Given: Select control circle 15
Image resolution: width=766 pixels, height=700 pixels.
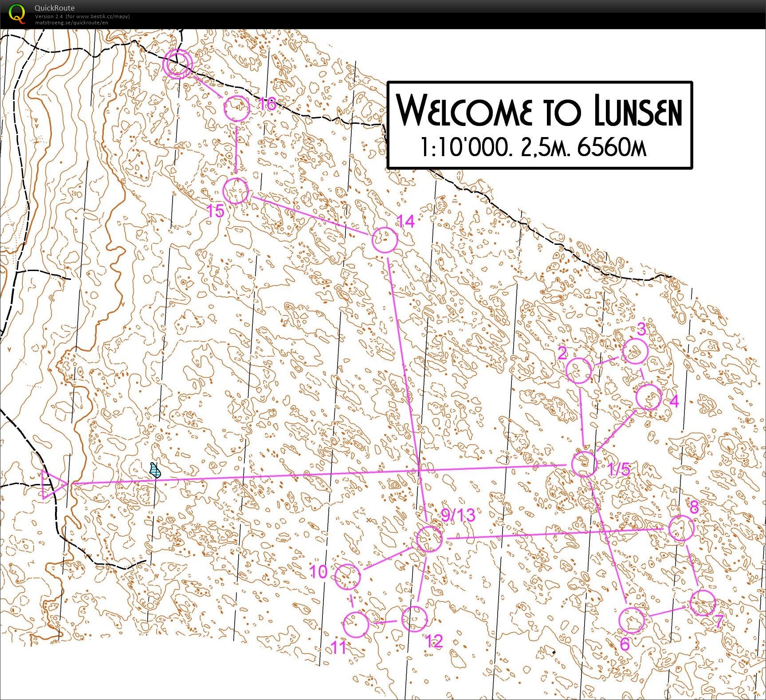Looking at the screenshot, I should tap(236, 191).
